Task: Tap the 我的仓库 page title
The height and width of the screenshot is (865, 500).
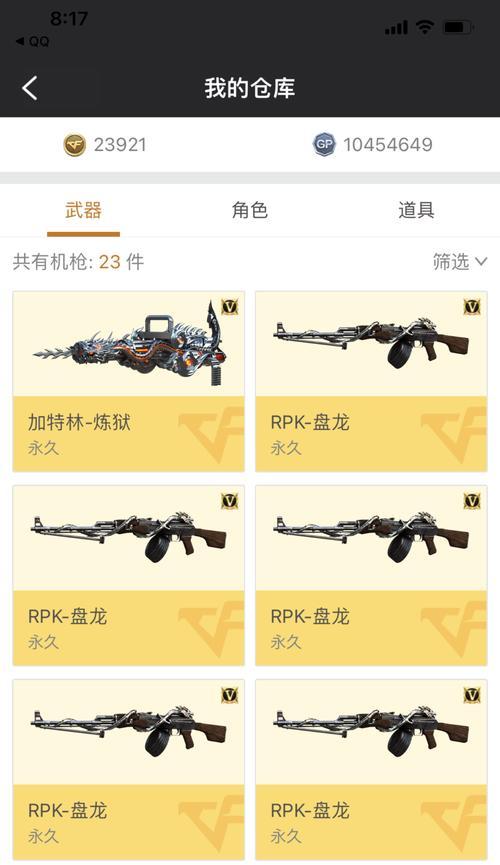Action: click(x=250, y=88)
